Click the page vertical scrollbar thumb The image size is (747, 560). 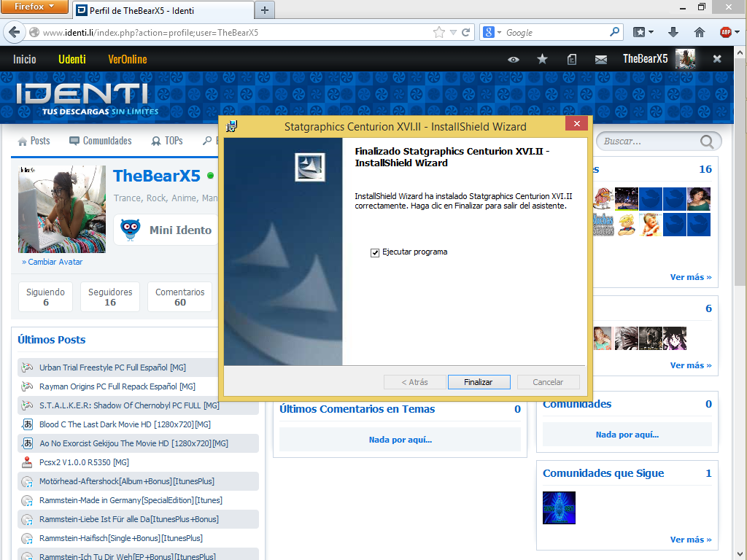tap(740, 171)
